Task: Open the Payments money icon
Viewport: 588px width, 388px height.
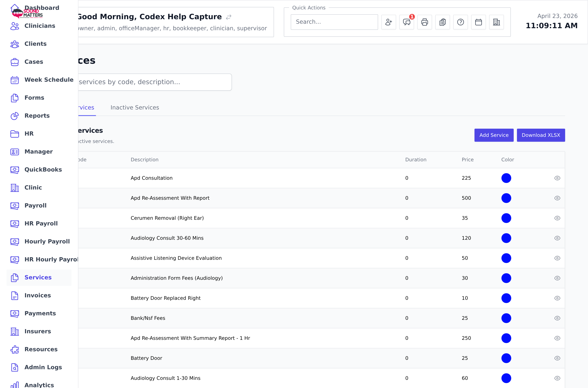Action: 14,313
